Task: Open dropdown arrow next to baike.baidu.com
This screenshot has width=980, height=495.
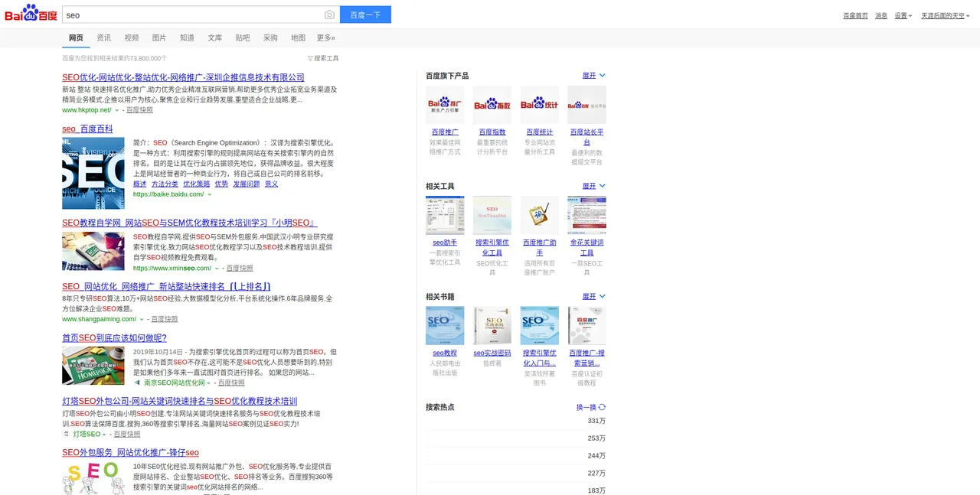Action: pos(210,194)
